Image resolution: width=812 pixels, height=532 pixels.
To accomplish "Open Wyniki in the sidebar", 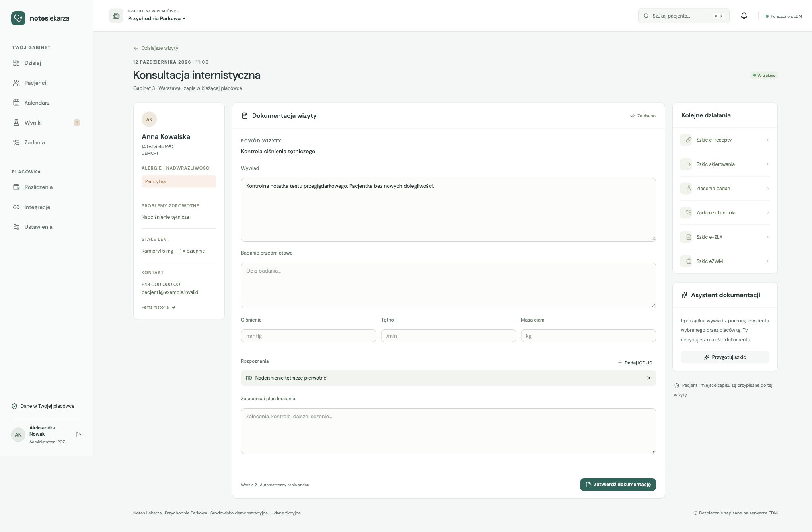I will pos(46,123).
